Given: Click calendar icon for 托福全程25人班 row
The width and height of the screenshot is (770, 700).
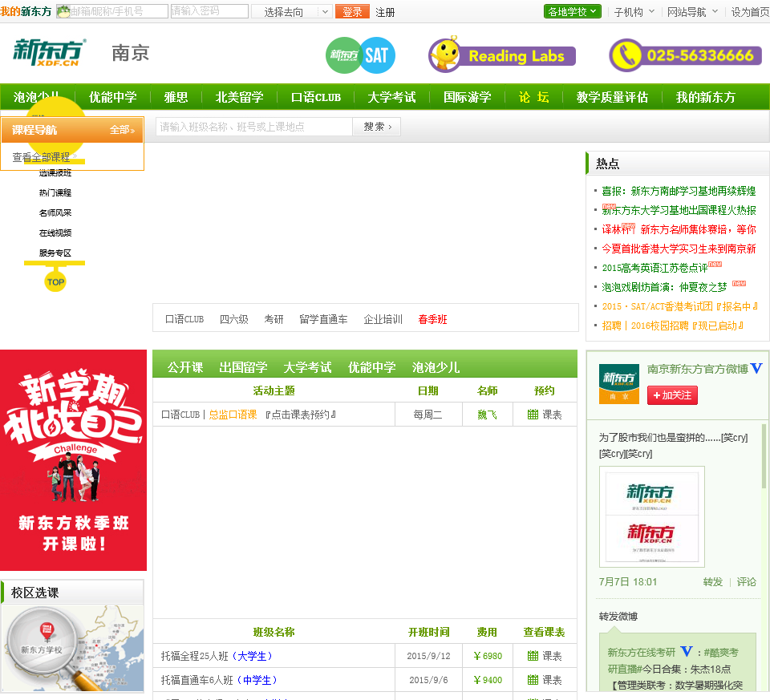Looking at the screenshot, I should [533, 656].
